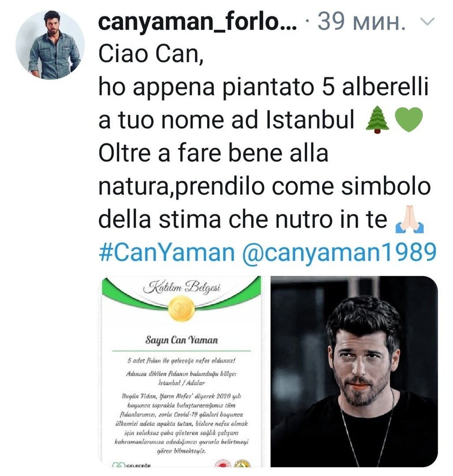Click the Geleceğe logo on the certificate
This screenshot has height=476, width=453.
(x=131, y=465)
